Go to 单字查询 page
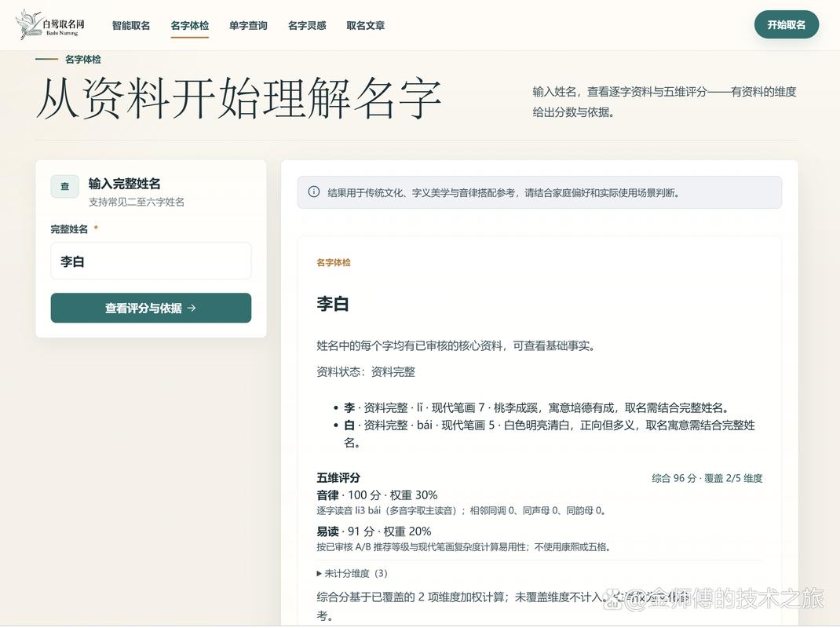 [x=248, y=25]
